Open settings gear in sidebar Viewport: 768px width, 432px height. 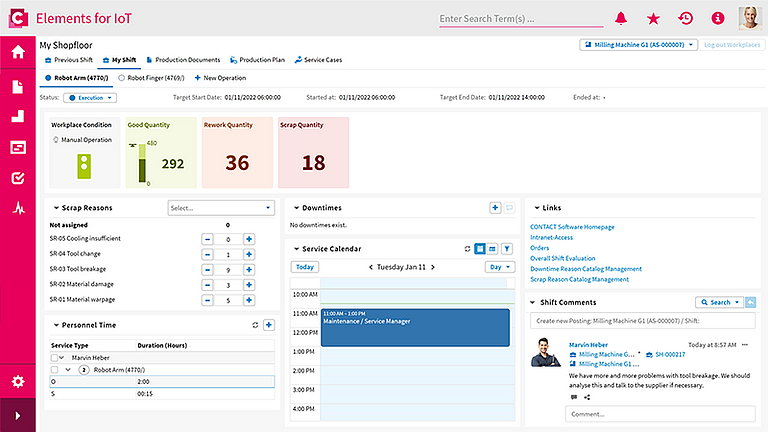[x=18, y=381]
